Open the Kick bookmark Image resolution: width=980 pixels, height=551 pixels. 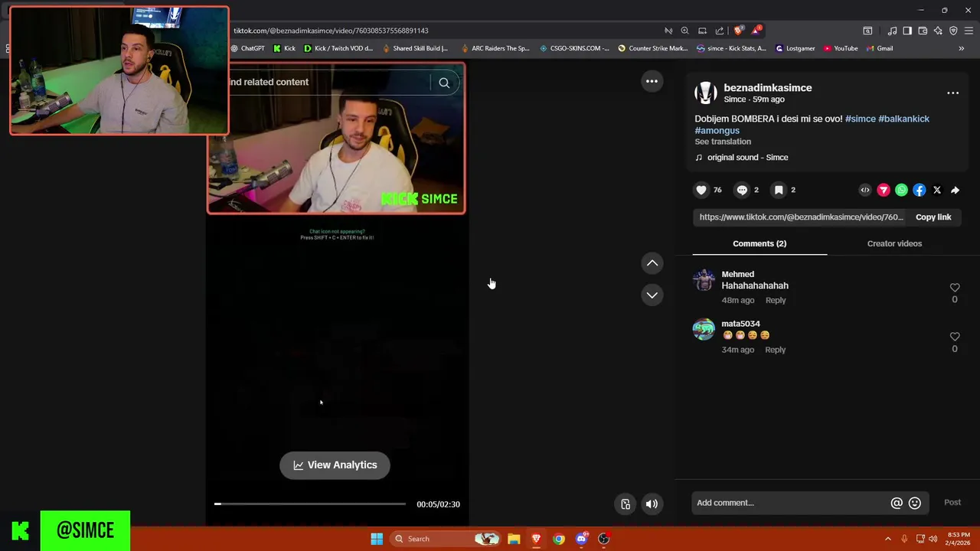(285, 48)
